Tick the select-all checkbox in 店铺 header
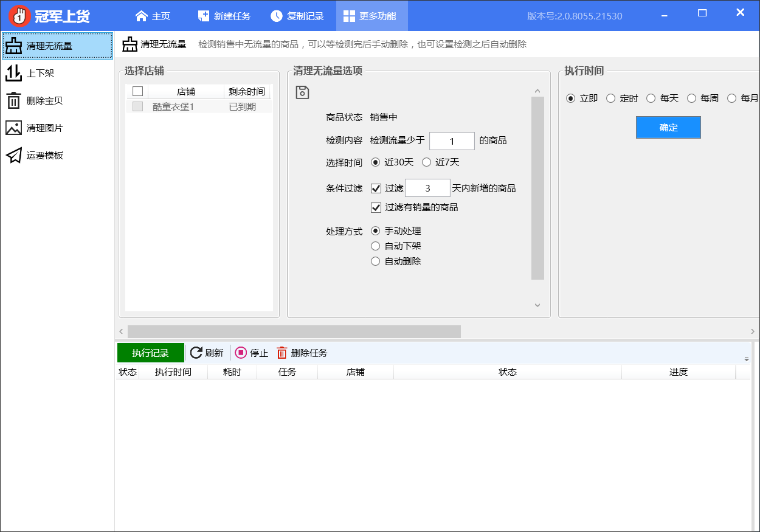The width and height of the screenshot is (760, 532). pos(137,92)
